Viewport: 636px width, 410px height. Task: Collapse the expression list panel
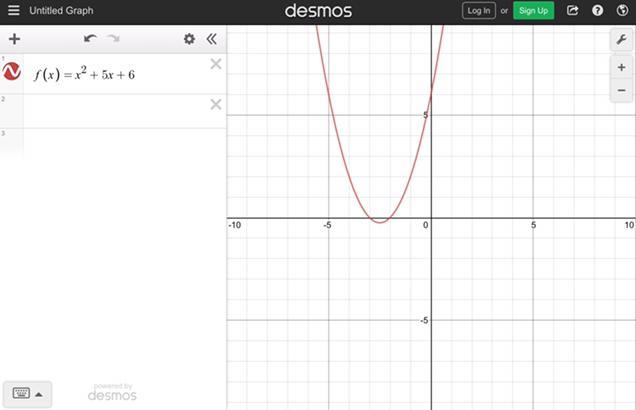[211, 39]
